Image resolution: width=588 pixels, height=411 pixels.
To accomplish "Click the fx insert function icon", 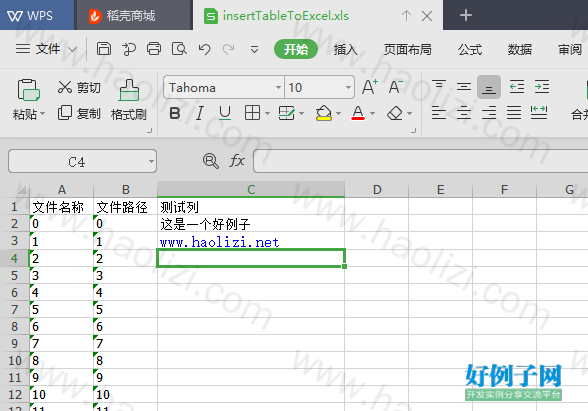I will click(x=237, y=161).
